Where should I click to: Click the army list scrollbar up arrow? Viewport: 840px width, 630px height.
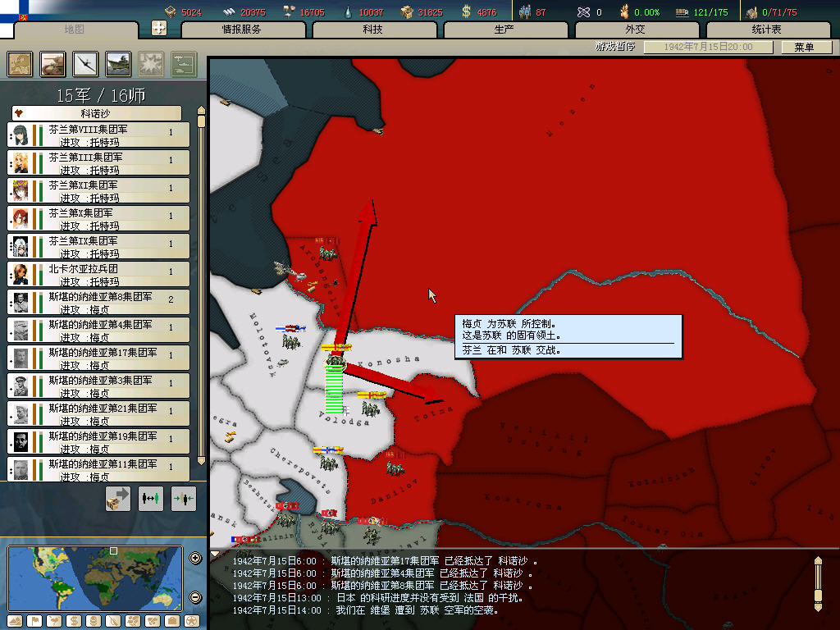pos(202,111)
